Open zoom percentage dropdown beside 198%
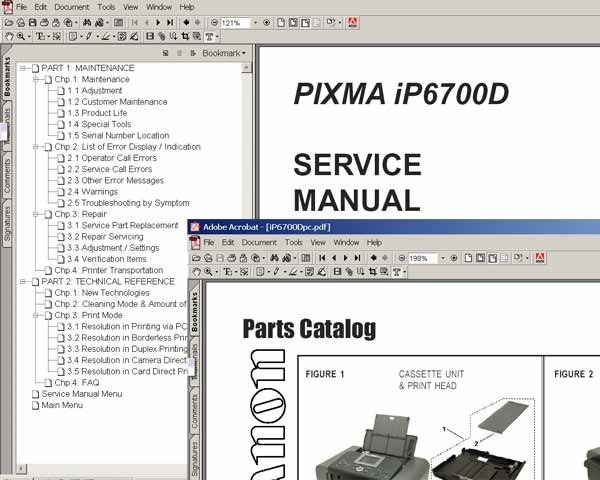The image size is (600, 480). coord(443,258)
